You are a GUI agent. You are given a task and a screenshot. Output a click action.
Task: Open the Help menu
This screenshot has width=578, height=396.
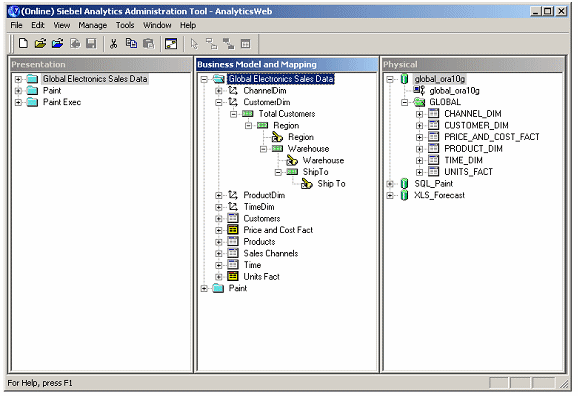tap(188, 25)
